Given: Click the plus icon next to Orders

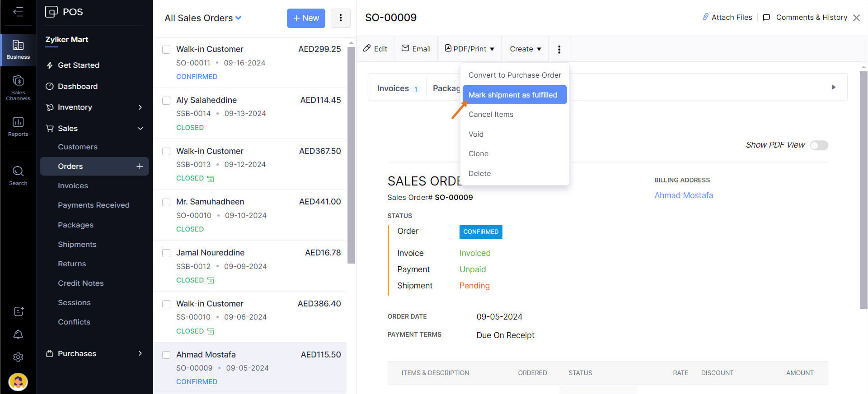Looking at the screenshot, I should 140,166.
